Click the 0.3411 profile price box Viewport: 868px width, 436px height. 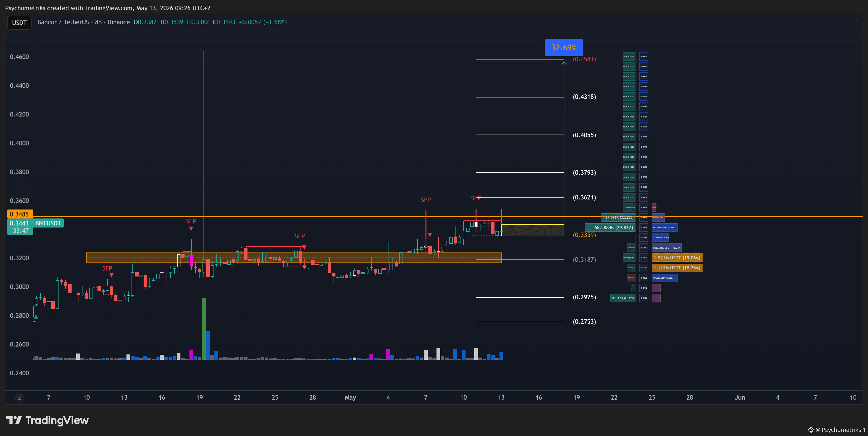[x=644, y=228]
